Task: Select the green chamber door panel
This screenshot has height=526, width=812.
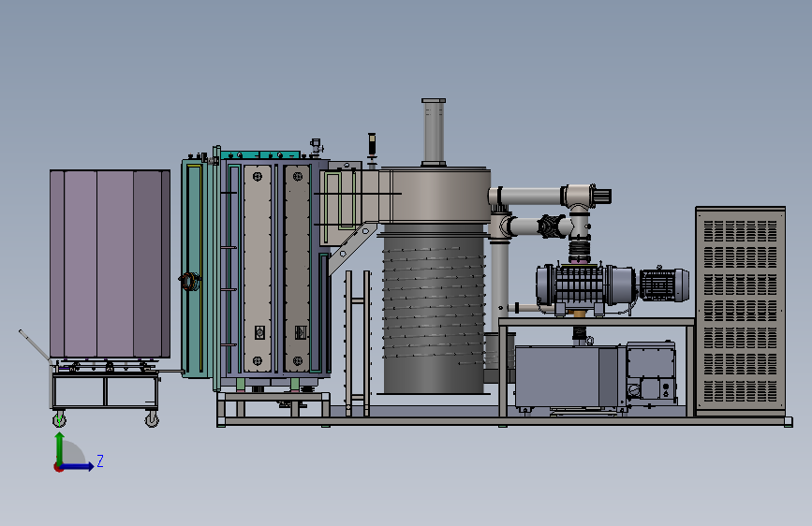Action: [195, 269]
